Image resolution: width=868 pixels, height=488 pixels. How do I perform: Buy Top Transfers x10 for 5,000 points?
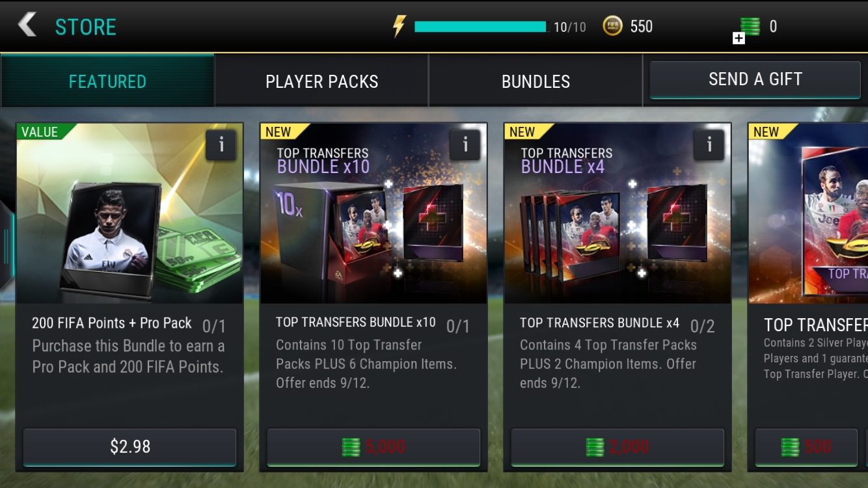(373, 447)
